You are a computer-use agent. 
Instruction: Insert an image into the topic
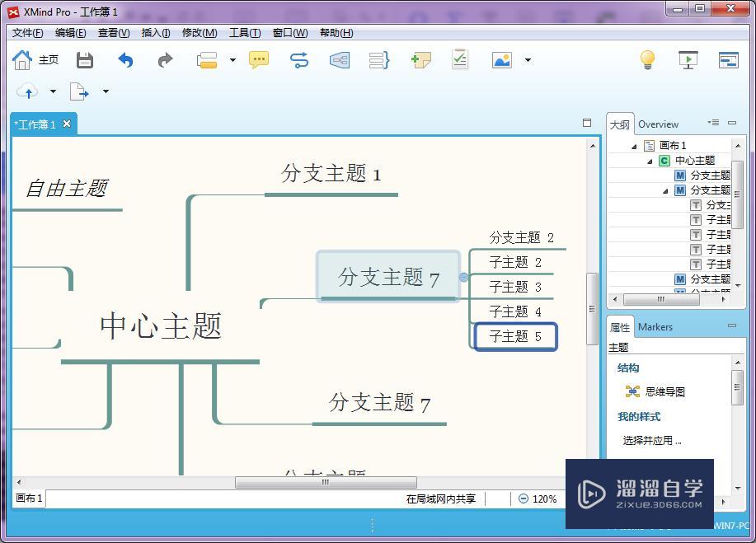502,60
